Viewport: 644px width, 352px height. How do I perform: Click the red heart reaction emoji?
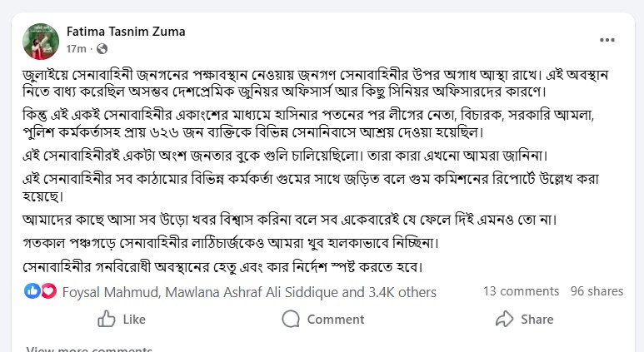click(x=47, y=292)
